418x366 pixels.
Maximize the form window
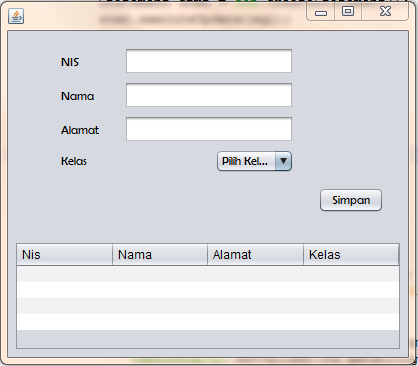click(348, 12)
